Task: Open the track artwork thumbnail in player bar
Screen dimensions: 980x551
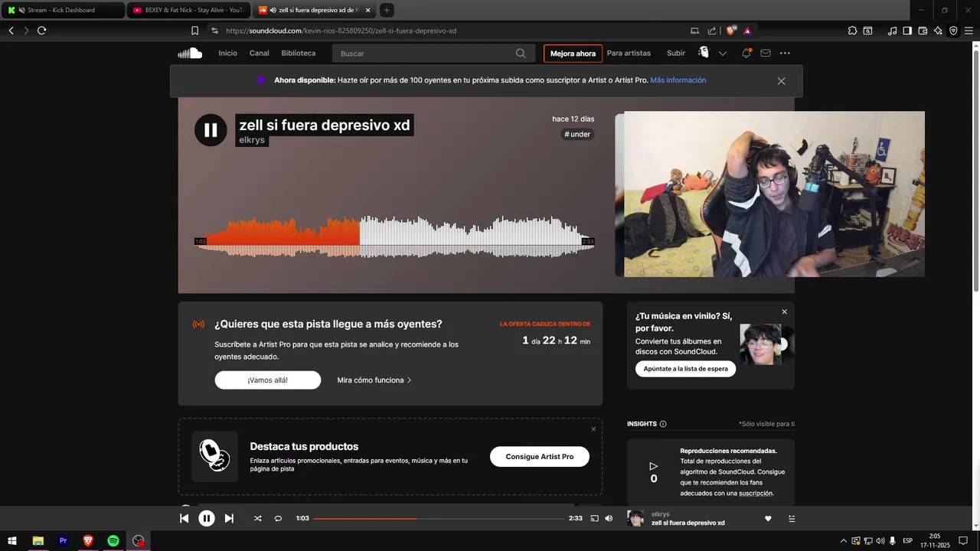Action: (x=635, y=518)
